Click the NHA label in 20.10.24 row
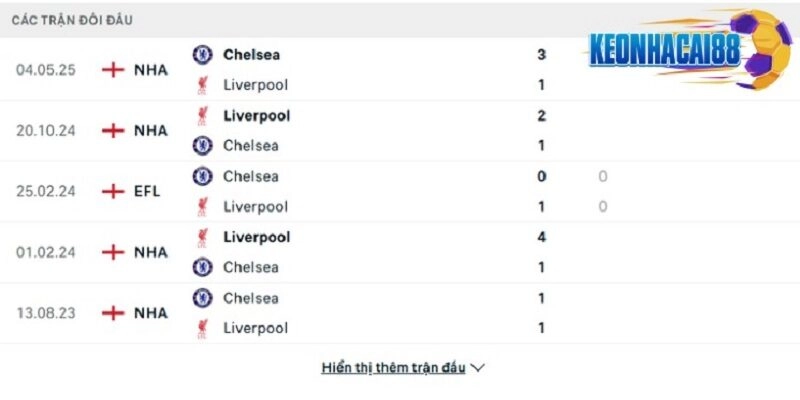This screenshot has height=400, width=800. pos(150,130)
